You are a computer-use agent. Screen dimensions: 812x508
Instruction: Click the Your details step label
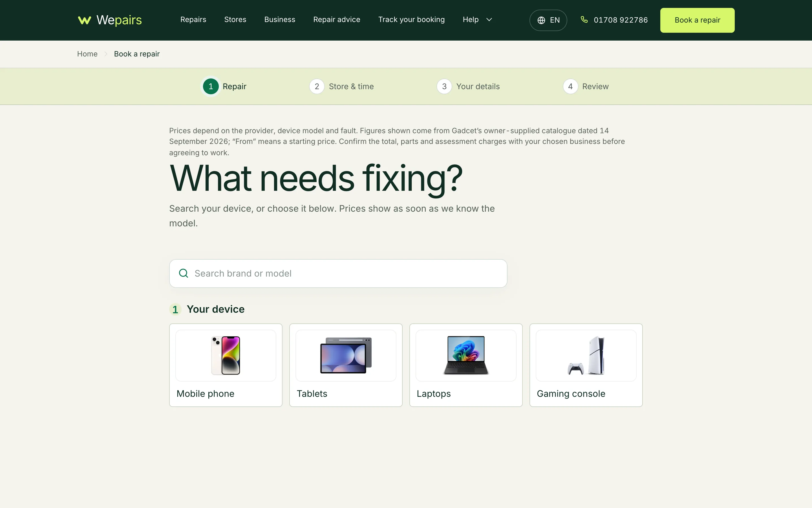point(478,86)
